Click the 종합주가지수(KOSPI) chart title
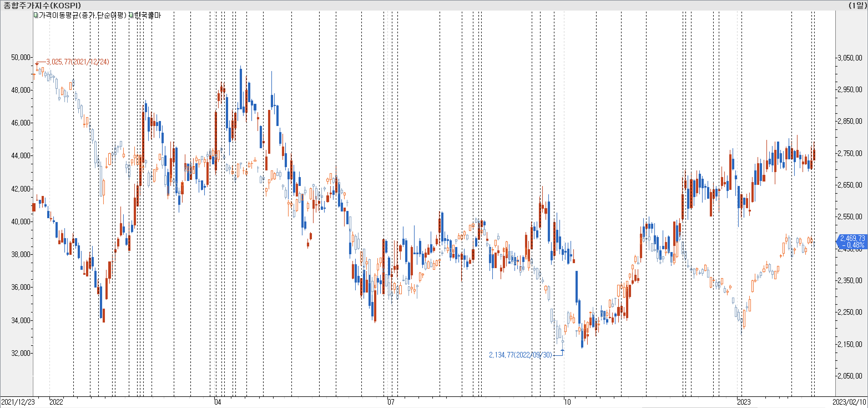Viewport: 868px width, 408px height. (42, 5)
